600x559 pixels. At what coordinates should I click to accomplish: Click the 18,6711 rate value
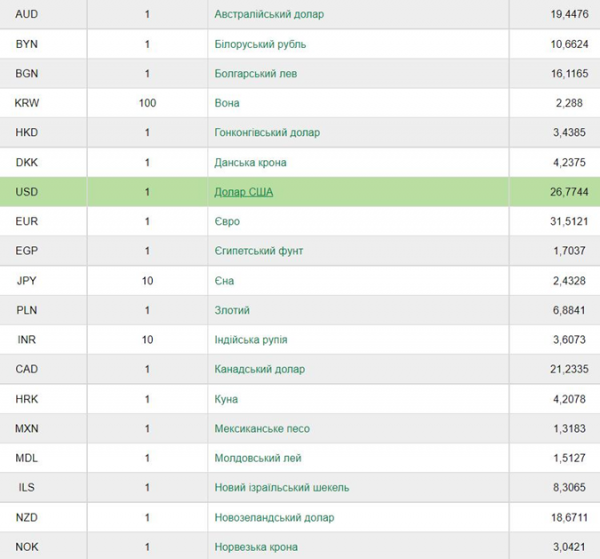[569, 518]
